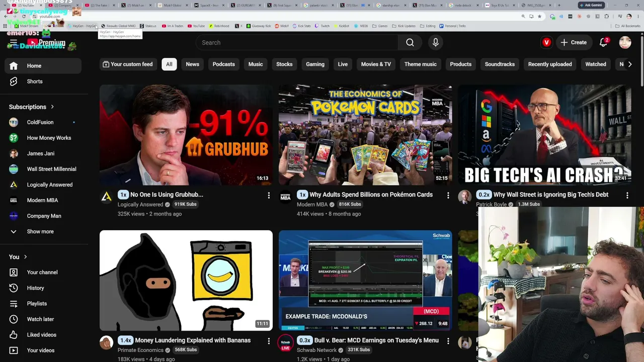Open the Editing bookmarks folder

pyautogui.click(x=428, y=26)
